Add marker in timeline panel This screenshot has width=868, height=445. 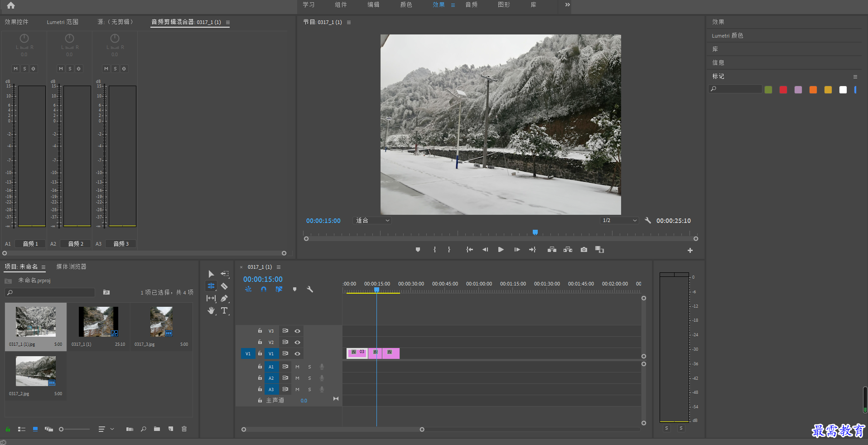(x=294, y=289)
